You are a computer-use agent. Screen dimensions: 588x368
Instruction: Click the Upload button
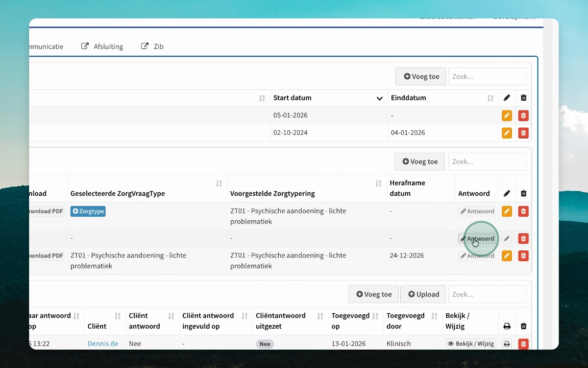point(423,294)
